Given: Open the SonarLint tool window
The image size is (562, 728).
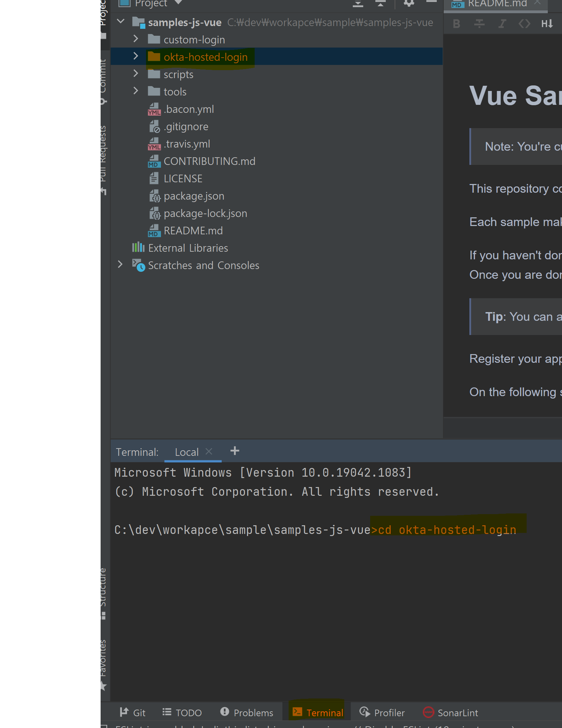Looking at the screenshot, I should (x=451, y=713).
